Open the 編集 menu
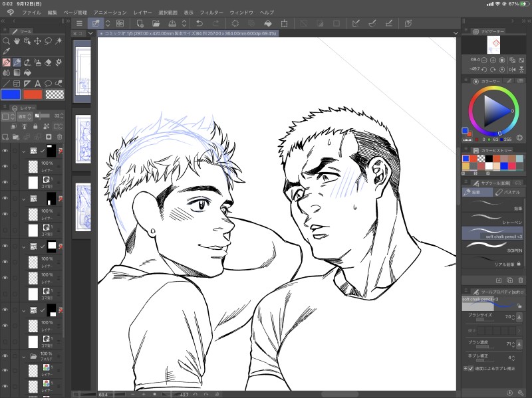Image resolution: width=532 pixels, height=398 pixels. tap(53, 13)
